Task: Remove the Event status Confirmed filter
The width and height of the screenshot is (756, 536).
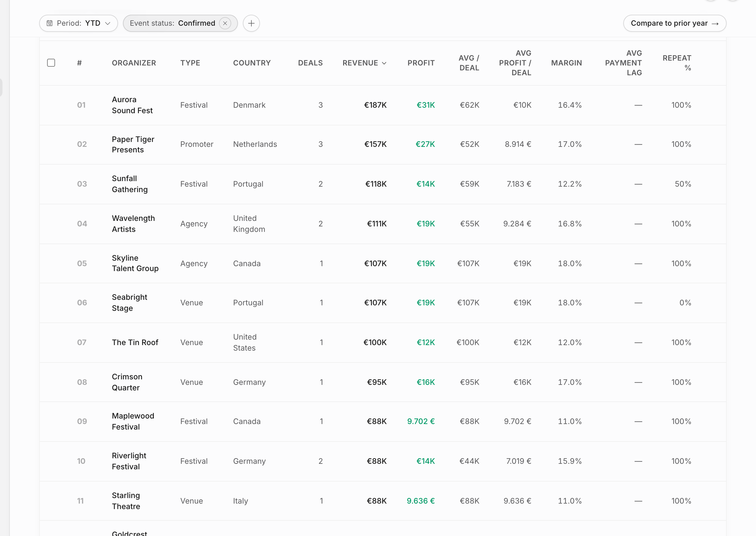Action: (x=225, y=24)
